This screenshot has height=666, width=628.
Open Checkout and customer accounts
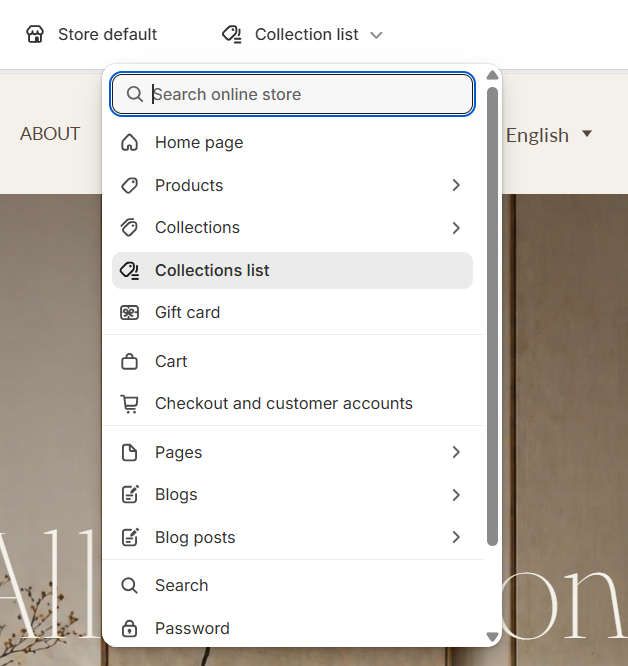pos(292,404)
